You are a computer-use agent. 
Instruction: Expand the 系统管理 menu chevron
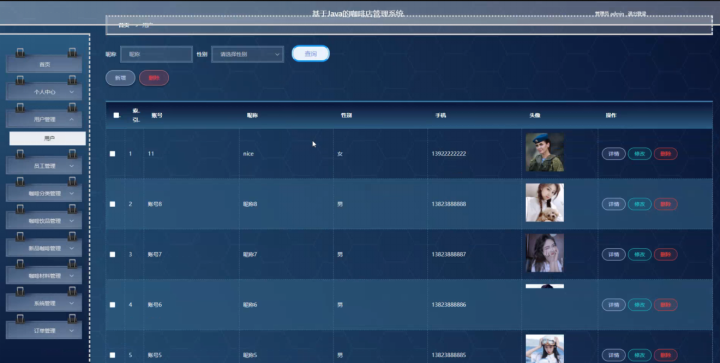72,303
